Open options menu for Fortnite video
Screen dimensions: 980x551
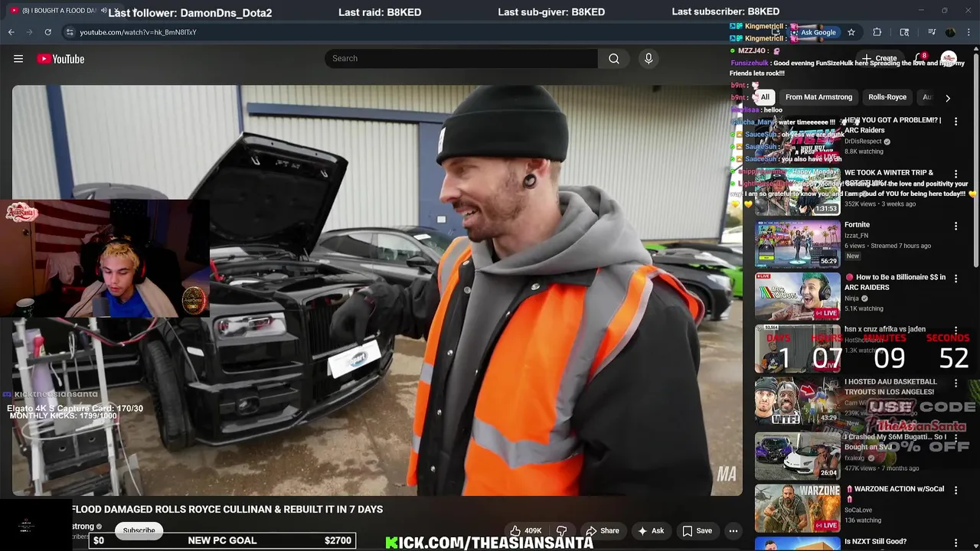point(955,226)
